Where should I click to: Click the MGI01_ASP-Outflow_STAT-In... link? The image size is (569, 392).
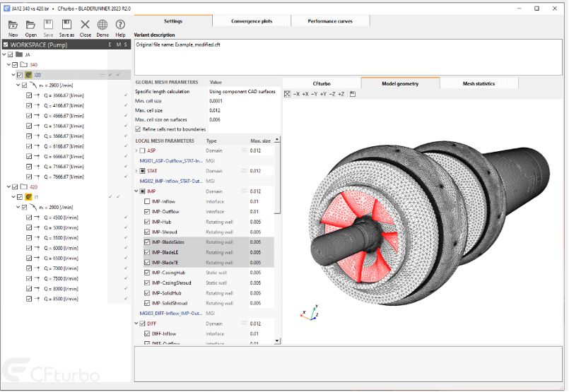[x=171, y=160]
